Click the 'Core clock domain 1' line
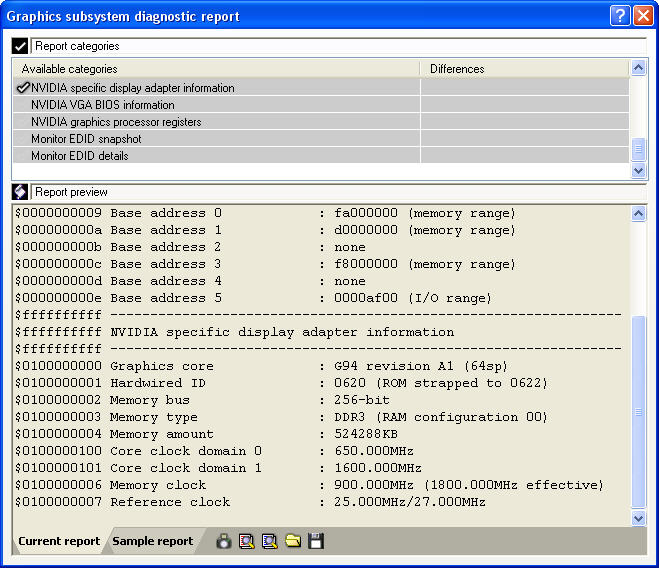This screenshot has width=659, height=568. point(218,468)
